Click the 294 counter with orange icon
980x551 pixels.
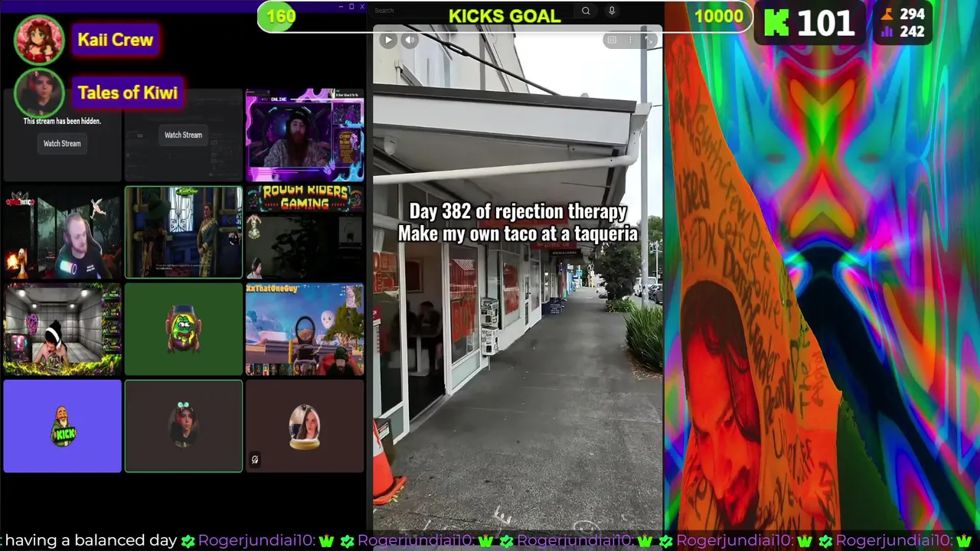tap(903, 14)
